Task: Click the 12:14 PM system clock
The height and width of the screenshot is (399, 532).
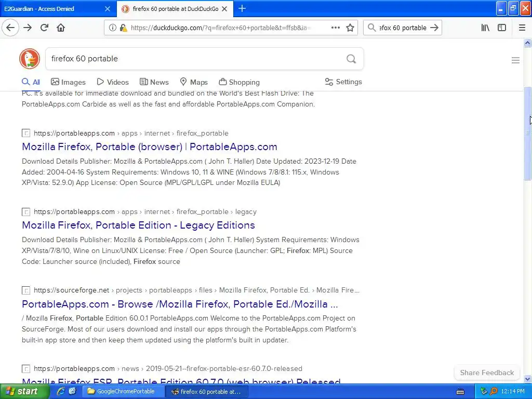Action: [512, 391]
